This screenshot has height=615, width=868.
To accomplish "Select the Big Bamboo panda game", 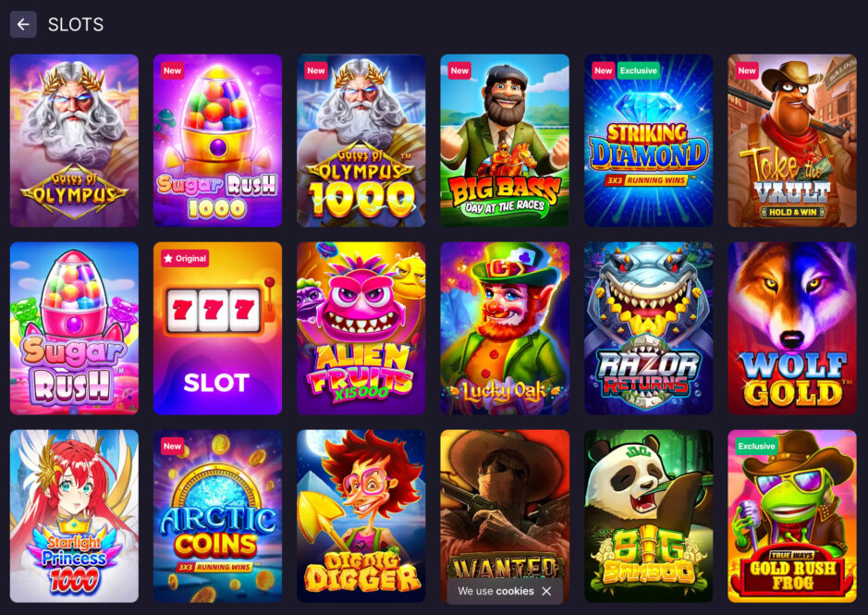I will tap(648, 516).
